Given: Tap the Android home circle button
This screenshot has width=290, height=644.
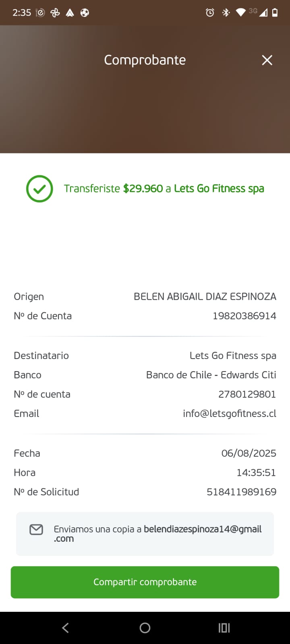Looking at the screenshot, I should (145, 627).
